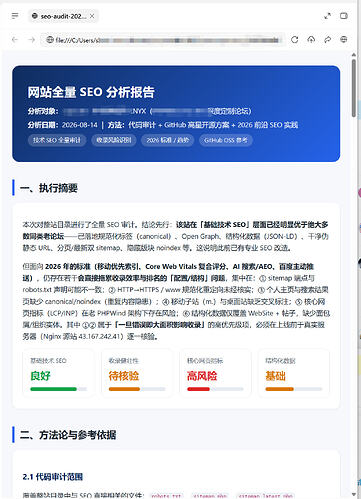Click the 网站全量 SEO 分析报告 title
Image resolution: width=361 pixels, height=499 pixels.
click(91, 92)
